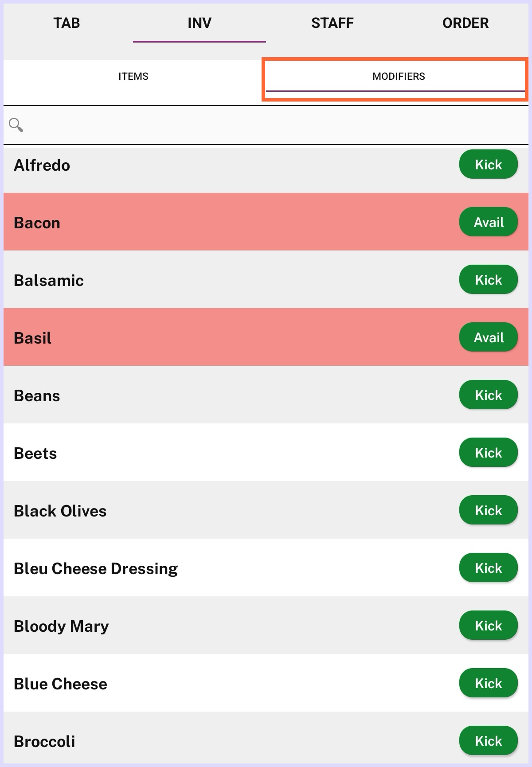
Task: Kick the Beans modifier
Action: (488, 395)
